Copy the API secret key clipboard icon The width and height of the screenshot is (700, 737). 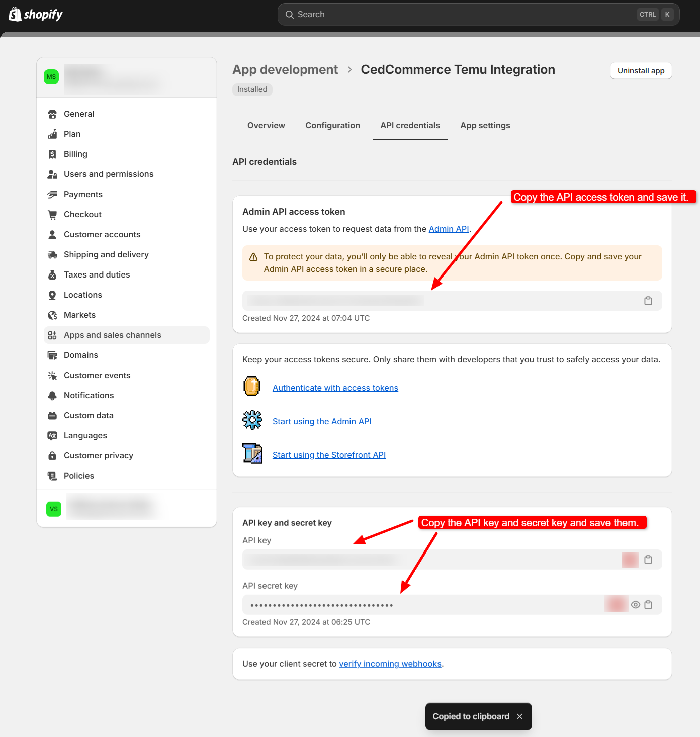click(648, 605)
